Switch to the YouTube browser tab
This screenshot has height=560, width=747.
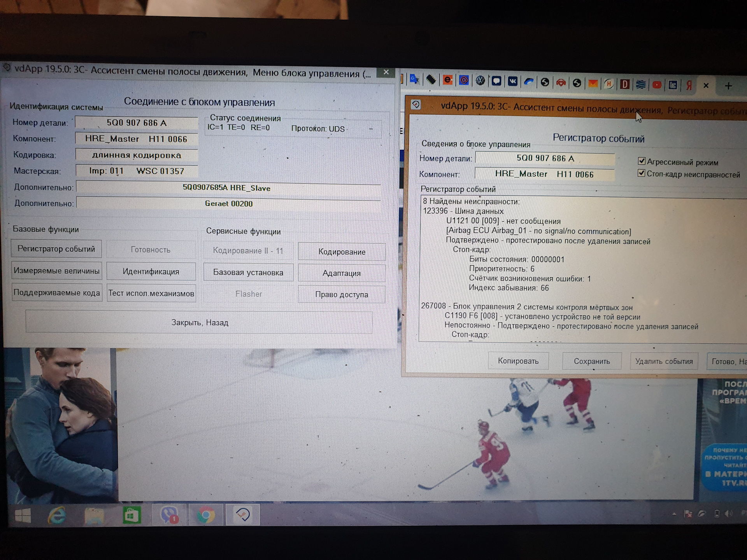click(657, 84)
